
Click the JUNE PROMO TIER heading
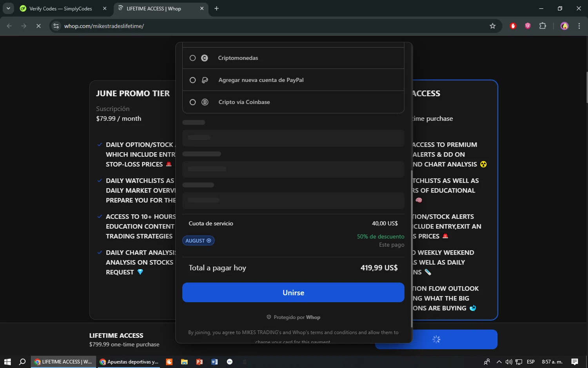[x=133, y=93]
